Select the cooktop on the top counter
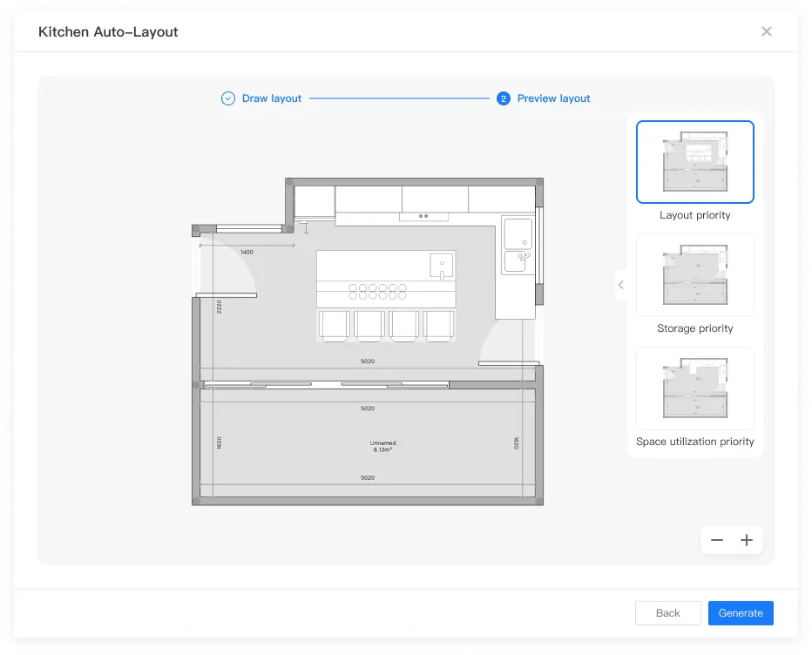The height and width of the screenshot is (655, 812). [423, 216]
